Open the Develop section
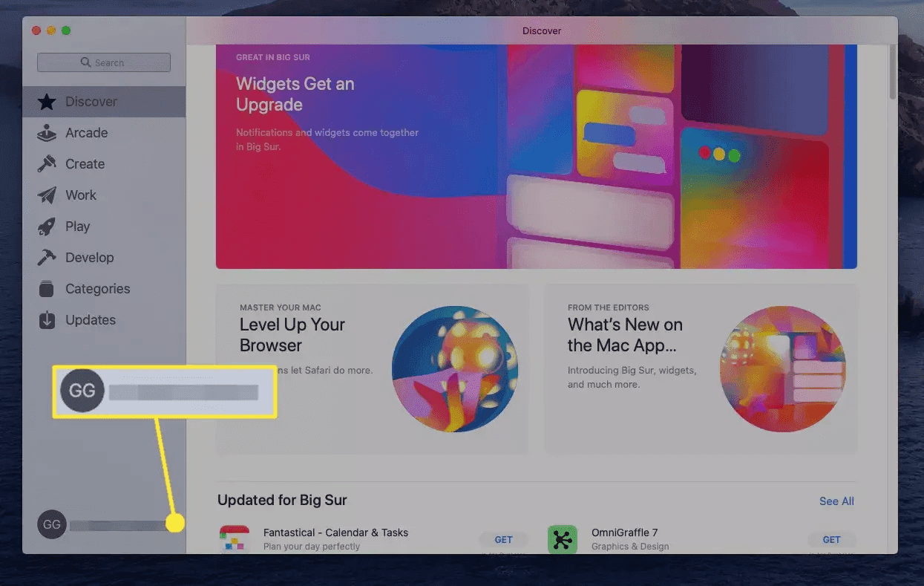 [104, 258]
